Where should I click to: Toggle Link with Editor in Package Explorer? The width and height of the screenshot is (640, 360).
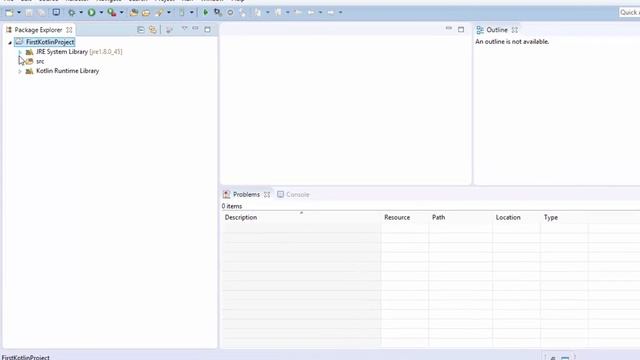[x=153, y=29]
